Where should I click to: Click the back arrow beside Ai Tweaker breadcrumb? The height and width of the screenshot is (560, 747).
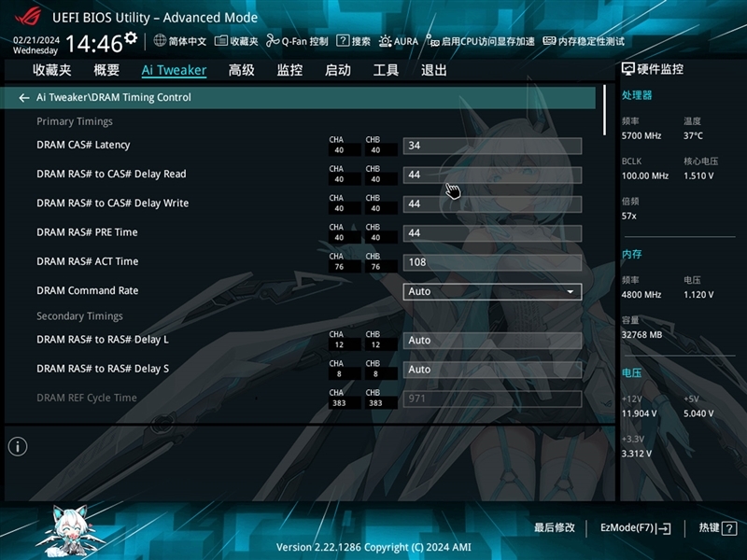tap(23, 97)
